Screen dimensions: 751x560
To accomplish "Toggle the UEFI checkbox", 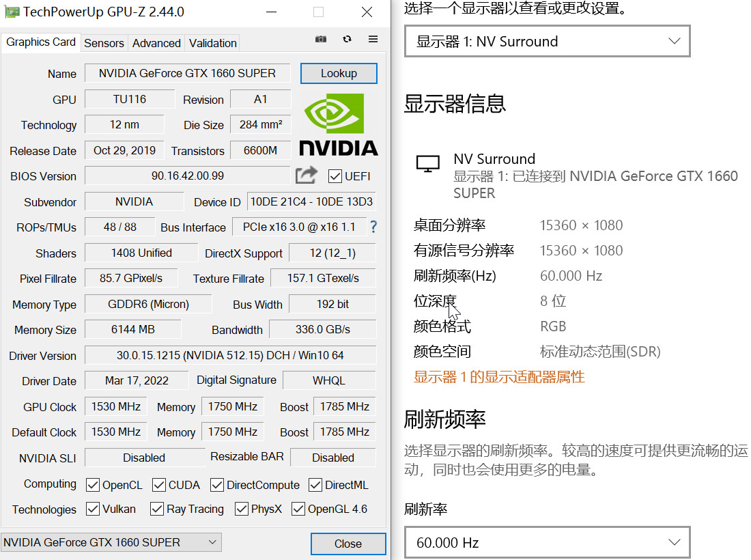I will tap(335, 176).
